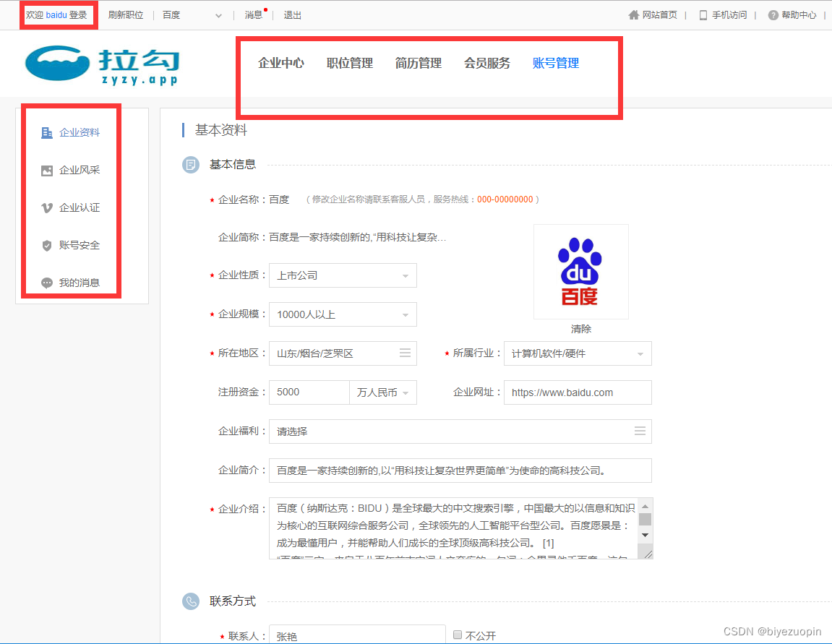Open the 网站首页 link
Screen dimensions: 832x644
[x=659, y=15]
